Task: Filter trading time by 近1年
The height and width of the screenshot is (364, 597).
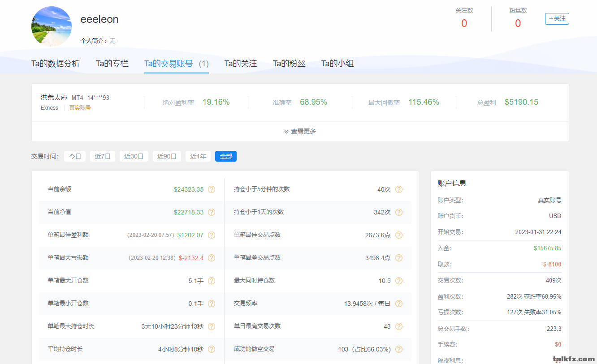Action: pyautogui.click(x=198, y=156)
